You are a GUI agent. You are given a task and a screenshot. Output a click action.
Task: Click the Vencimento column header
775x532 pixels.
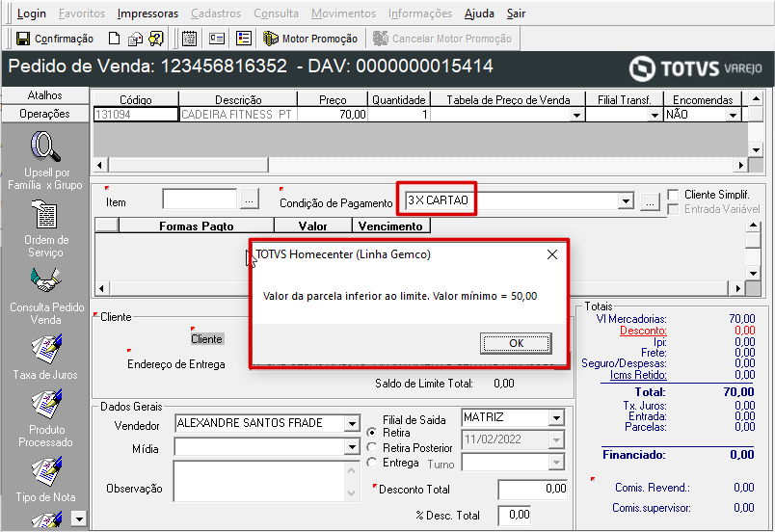390,226
